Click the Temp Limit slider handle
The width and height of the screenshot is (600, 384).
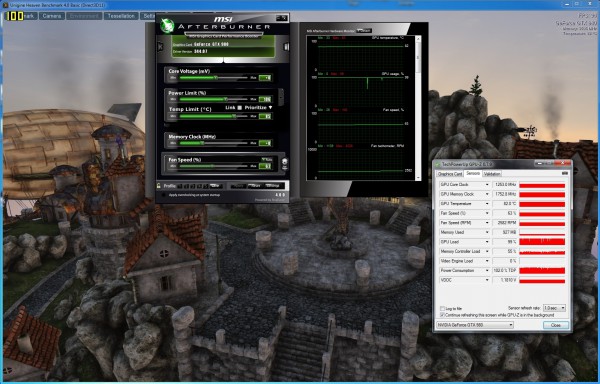[x=234, y=116]
